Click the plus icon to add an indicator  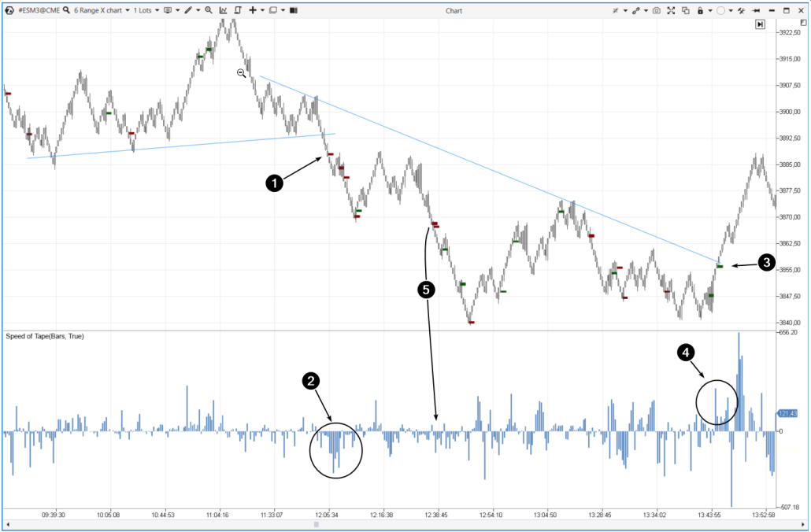(x=253, y=10)
